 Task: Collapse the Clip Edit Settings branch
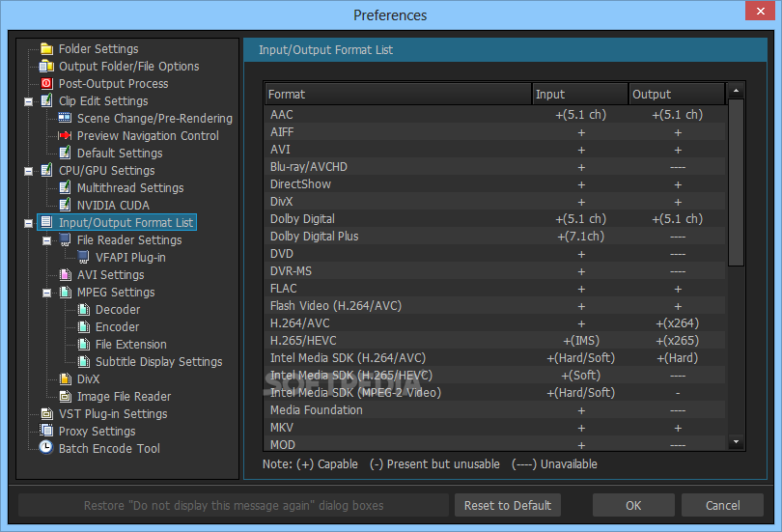(28, 101)
